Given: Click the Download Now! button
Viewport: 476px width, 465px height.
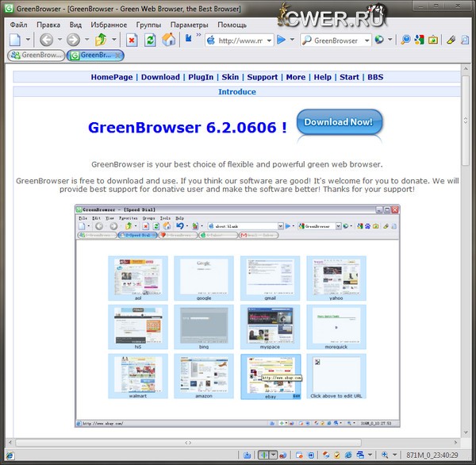Looking at the screenshot, I should 340,123.
